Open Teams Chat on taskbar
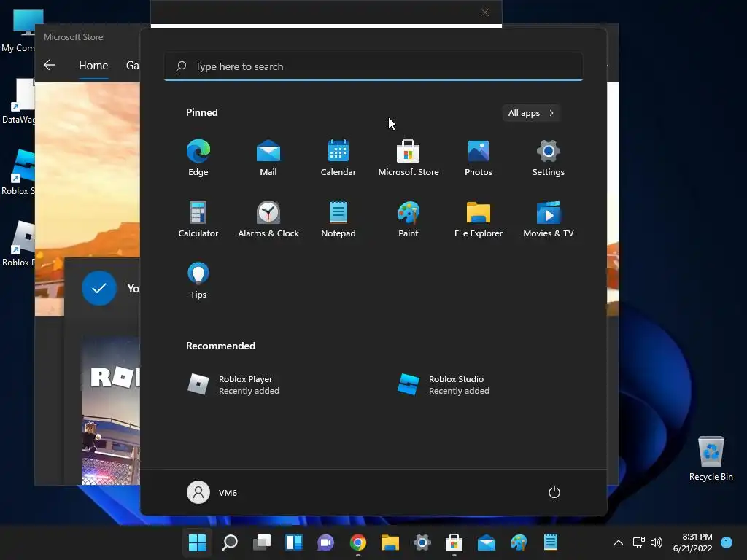 coord(326,542)
